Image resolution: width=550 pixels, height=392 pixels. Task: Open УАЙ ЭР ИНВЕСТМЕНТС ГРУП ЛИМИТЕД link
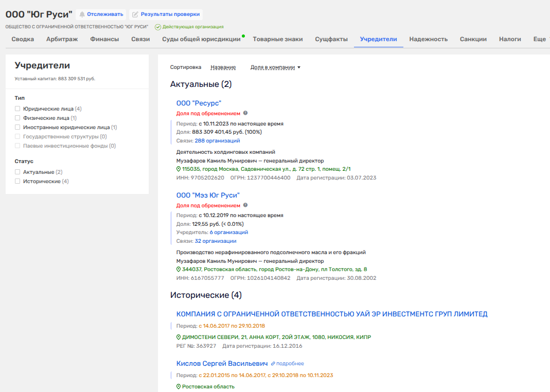coord(332,314)
